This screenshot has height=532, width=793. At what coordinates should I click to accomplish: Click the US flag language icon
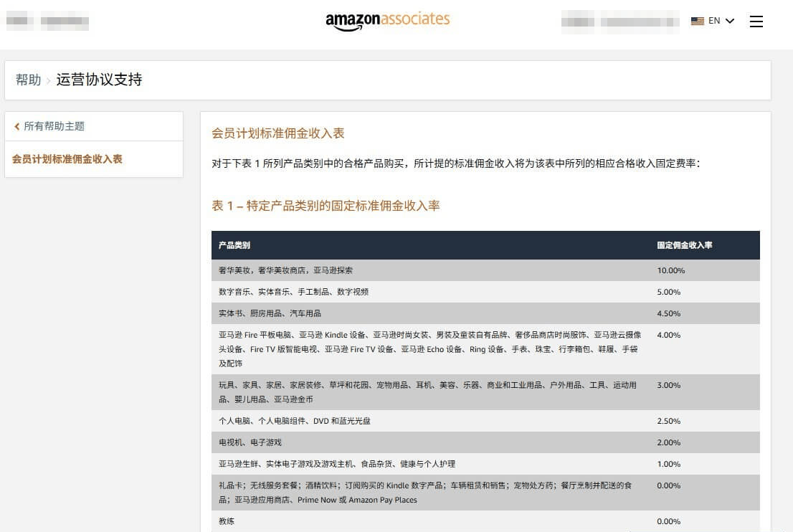(698, 21)
